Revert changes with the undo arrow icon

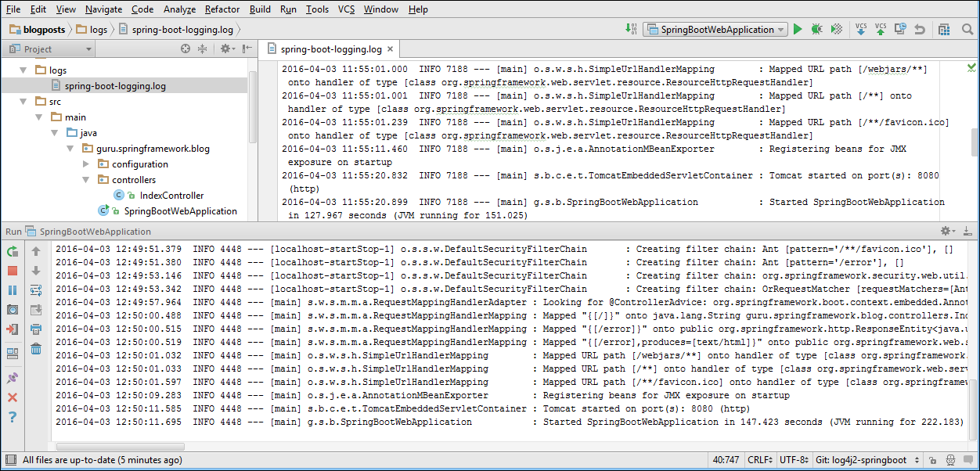click(x=920, y=30)
